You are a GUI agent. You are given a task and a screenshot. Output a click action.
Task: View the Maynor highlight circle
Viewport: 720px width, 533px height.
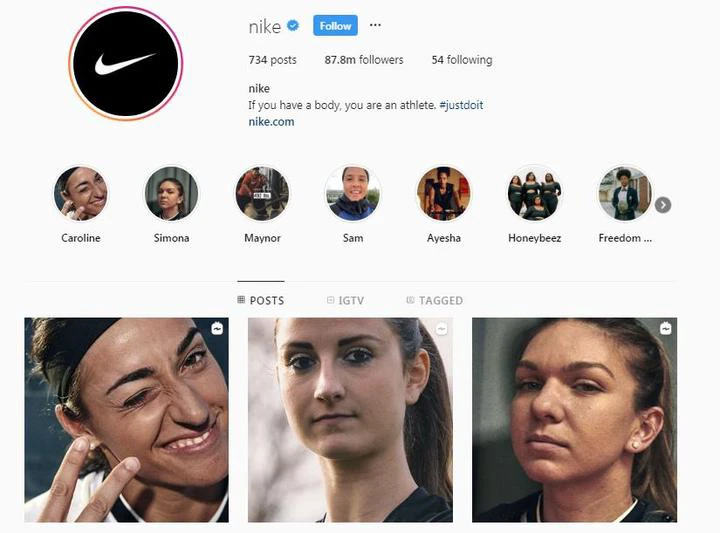tap(262, 193)
